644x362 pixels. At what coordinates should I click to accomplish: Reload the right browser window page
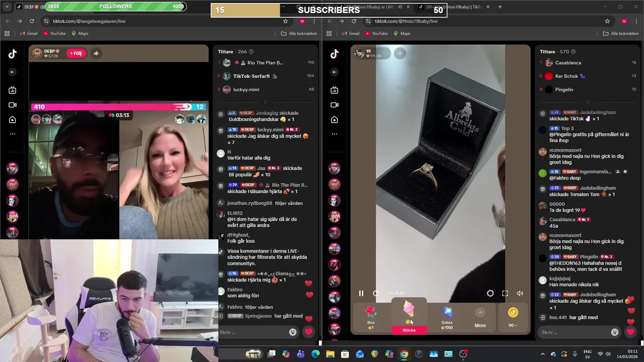click(x=354, y=21)
